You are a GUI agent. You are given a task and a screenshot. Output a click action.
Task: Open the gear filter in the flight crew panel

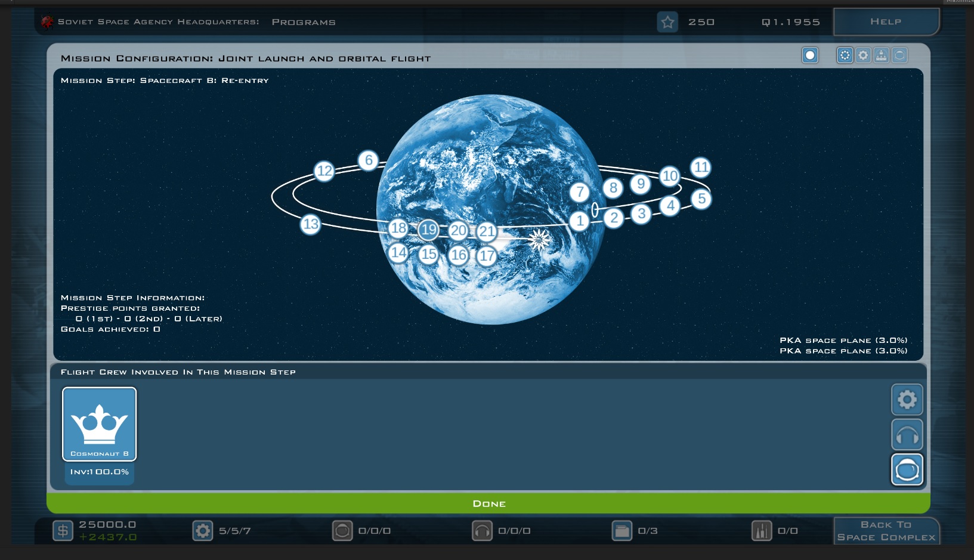point(907,400)
